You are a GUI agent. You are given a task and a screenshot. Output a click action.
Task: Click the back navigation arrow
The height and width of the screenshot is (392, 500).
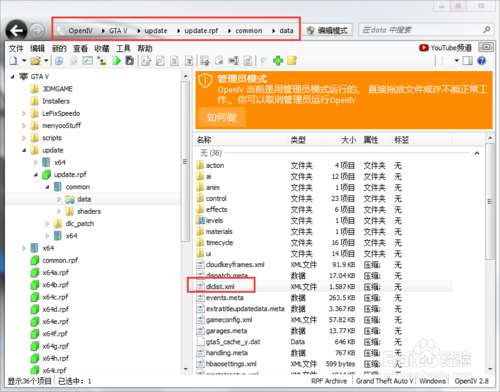[16, 31]
